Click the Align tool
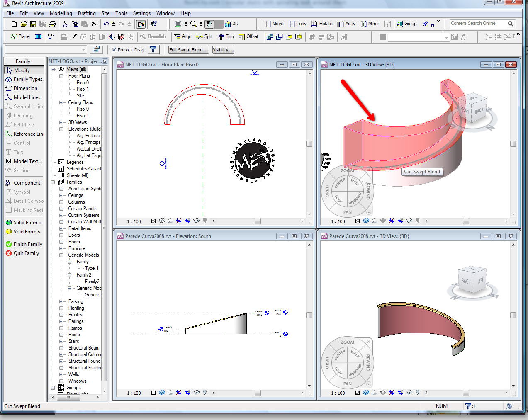The image size is (528, 420). (x=183, y=36)
